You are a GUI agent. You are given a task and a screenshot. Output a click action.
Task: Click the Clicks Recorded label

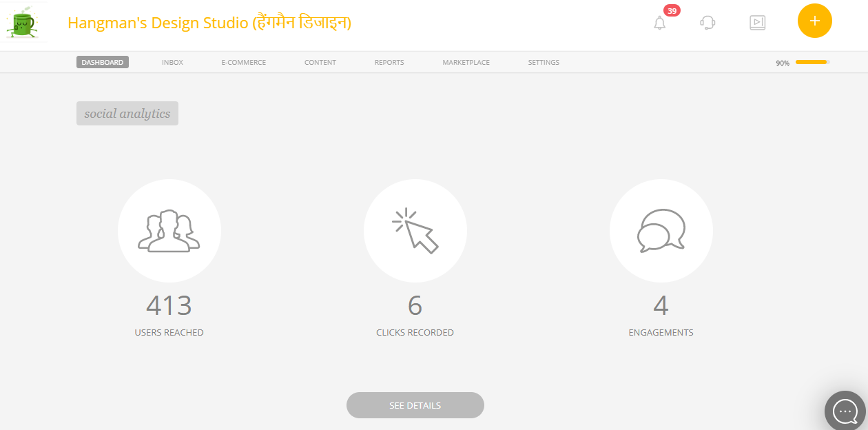pos(415,332)
